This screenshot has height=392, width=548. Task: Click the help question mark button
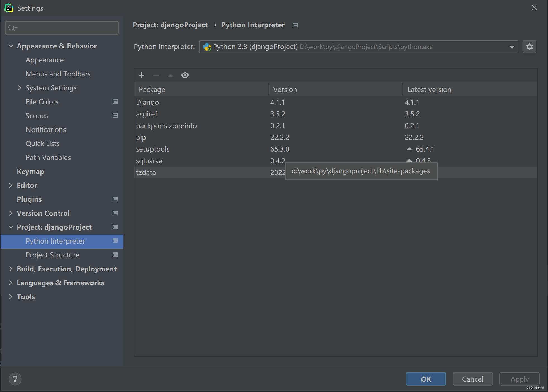point(15,379)
